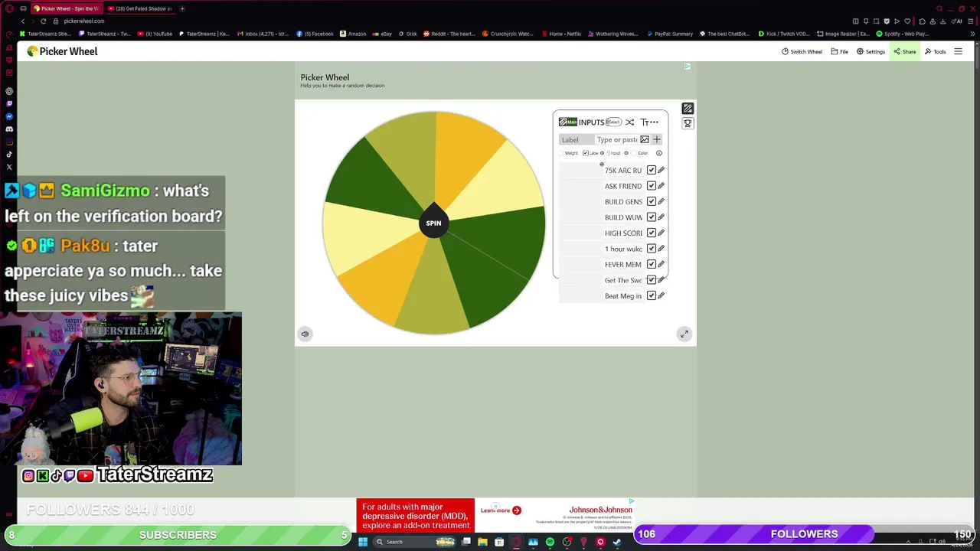
Task: Show more bookmarks with the overflow chevron
Action: pyautogui.click(x=974, y=34)
